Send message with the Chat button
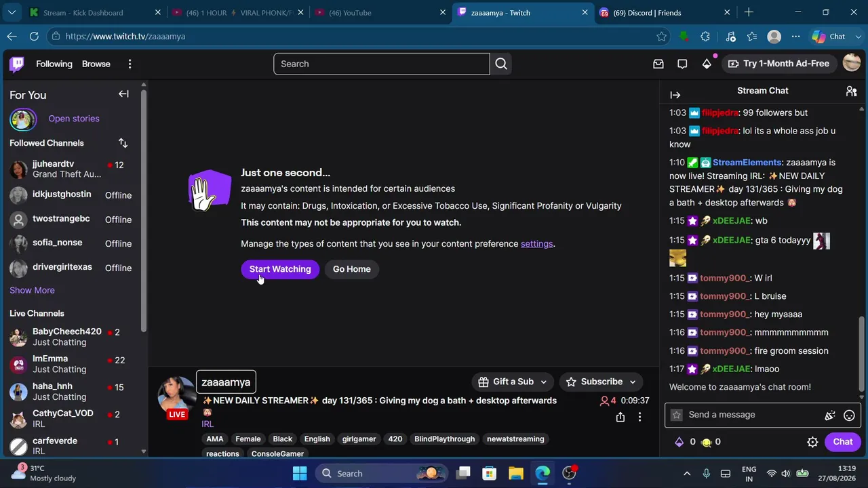The image size is (868, 488). point(843,442)
